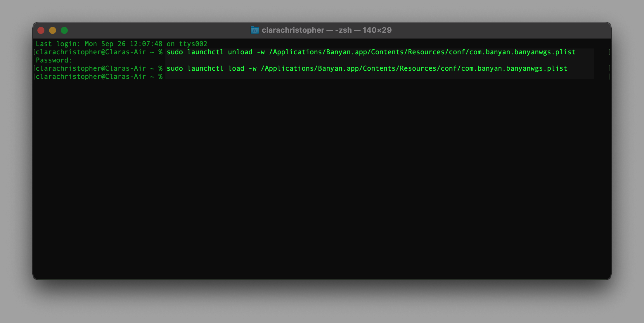
Task: Click 'launchctl' in the load command
Action: (205, 68)
